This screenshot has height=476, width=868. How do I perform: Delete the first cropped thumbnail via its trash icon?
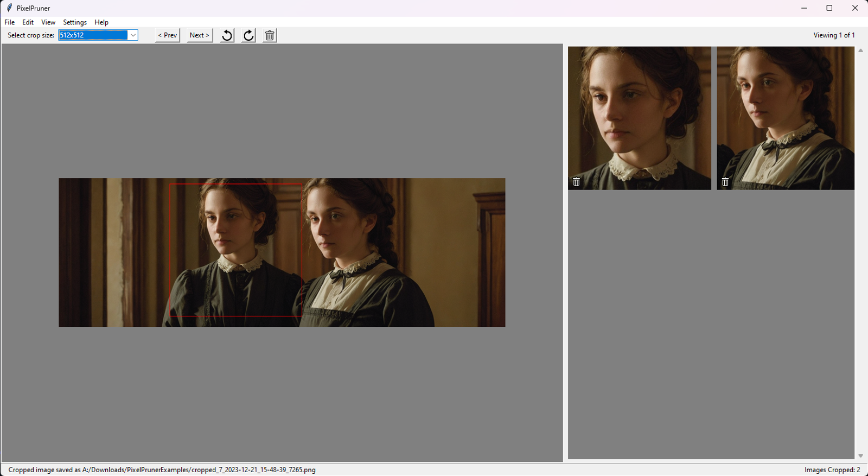[577, 182]
